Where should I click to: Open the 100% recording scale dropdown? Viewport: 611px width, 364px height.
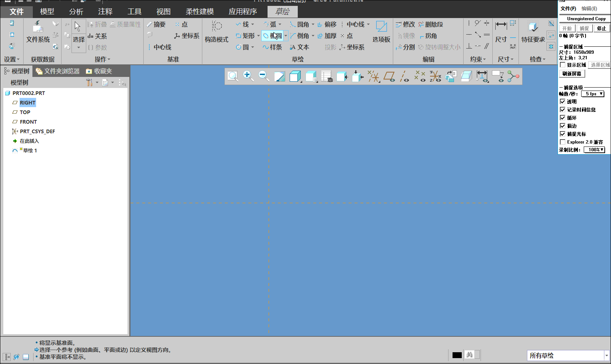click(x=594, y=150)
